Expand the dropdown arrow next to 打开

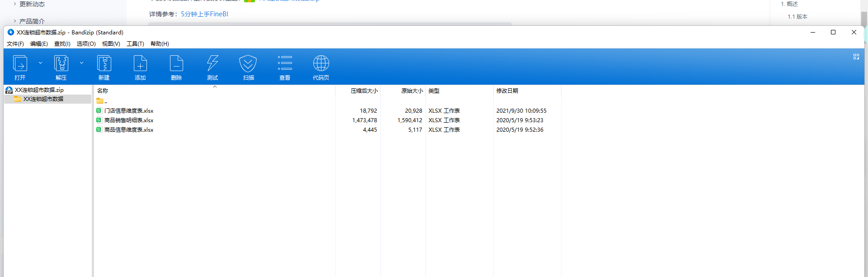(x=40, y=63)
